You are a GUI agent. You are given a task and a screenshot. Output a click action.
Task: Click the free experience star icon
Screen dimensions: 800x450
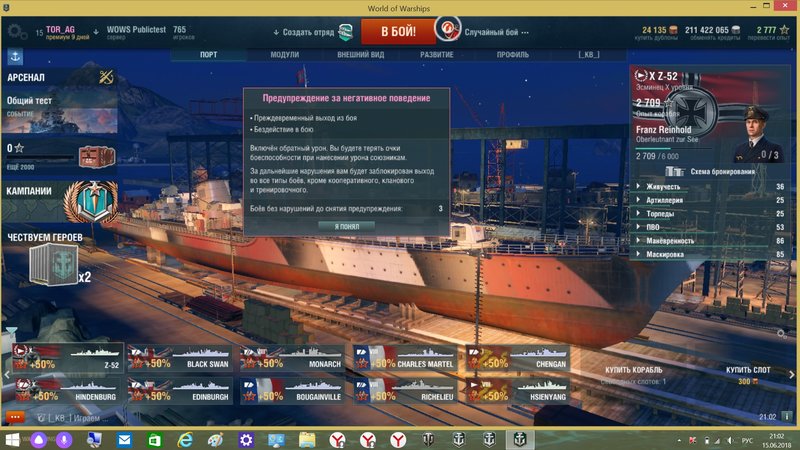pos(784,30)
